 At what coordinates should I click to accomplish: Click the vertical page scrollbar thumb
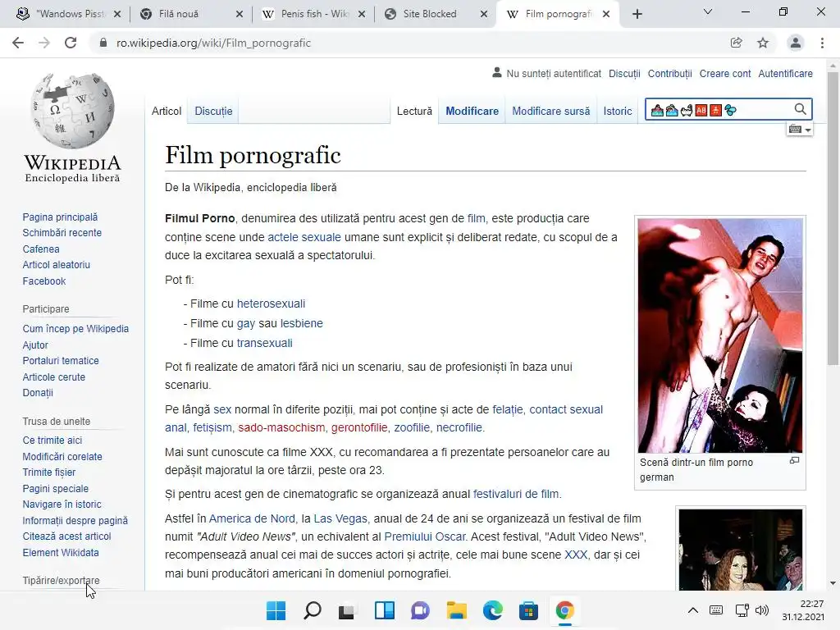pyautogui.click(x=833, y=218)
